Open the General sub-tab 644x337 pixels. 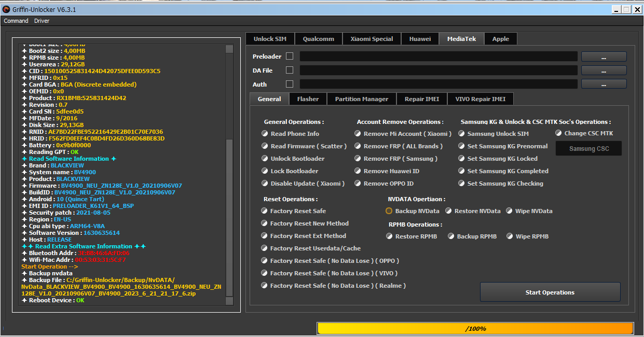pyautogui.click(x=269, y=99)
